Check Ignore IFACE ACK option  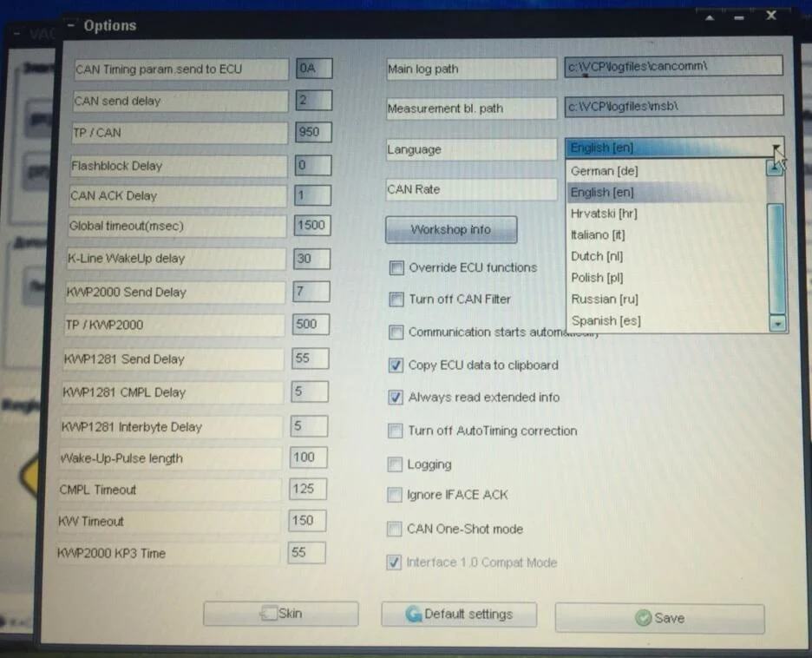[x=394, y=495]
